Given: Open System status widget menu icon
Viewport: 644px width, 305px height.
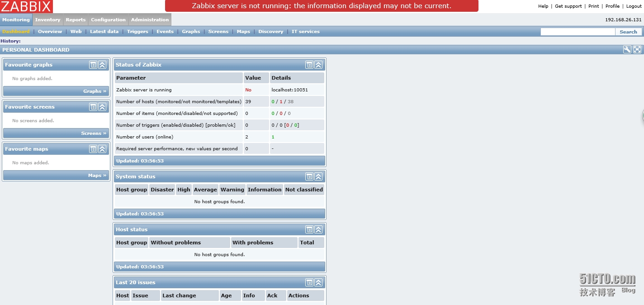Looking at the screenshot, I should [x=309, y=176].
